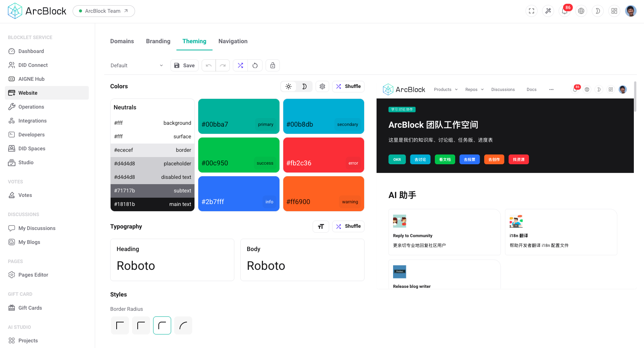Reset theme colors to default
The height and width of the screenshot is (348, 644).
click(255, 65)
